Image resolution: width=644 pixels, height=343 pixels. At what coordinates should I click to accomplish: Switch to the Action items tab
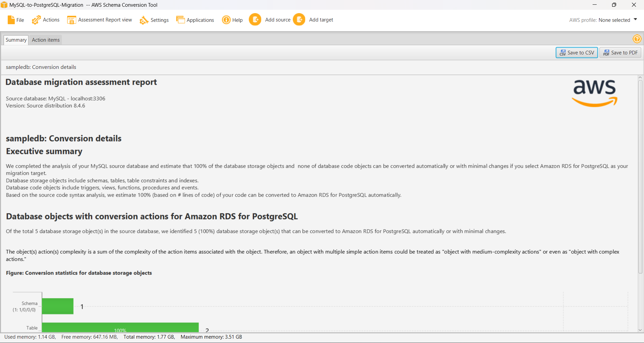[46, 40]
